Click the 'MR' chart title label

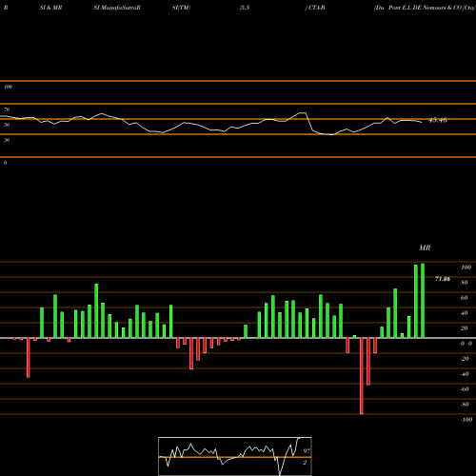[425, 248]
